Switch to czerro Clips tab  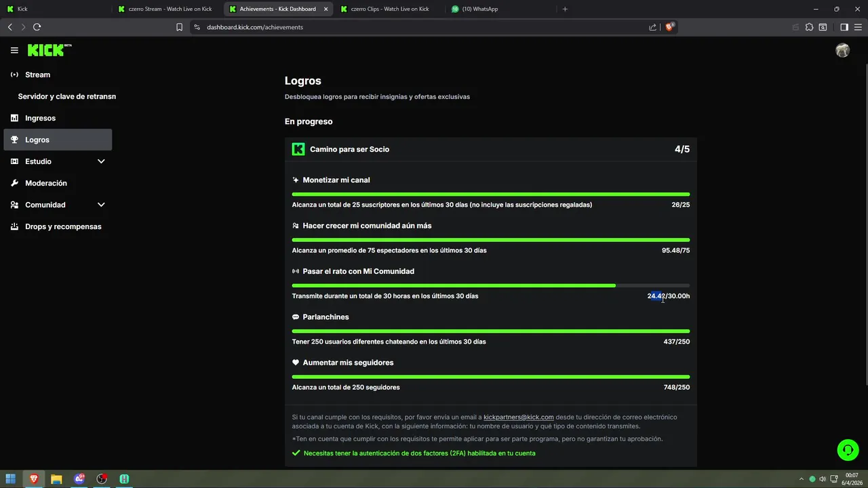pyautogui.click(x=389, y=9)
